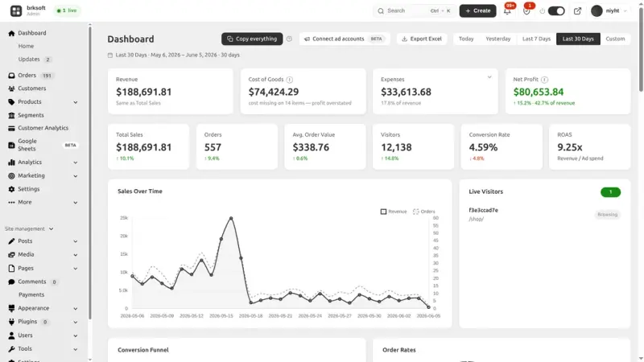The width and height of the screenshot is (644, 362).
Task: Expand the More submenu chevron
Action: tap(76, 203)
